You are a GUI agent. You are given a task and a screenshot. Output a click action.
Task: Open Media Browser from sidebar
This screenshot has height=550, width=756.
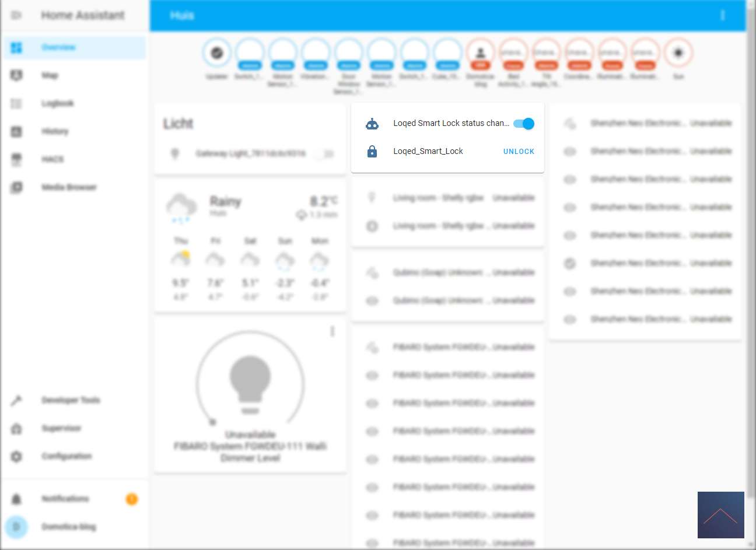pos(68,187)
